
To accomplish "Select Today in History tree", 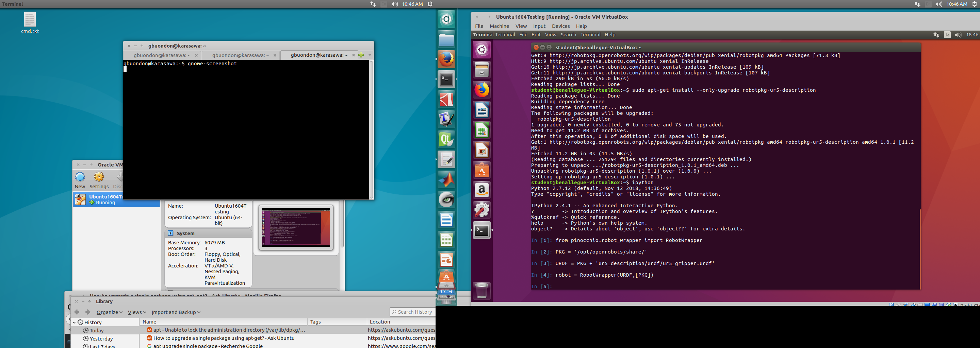I will [97, 331].
